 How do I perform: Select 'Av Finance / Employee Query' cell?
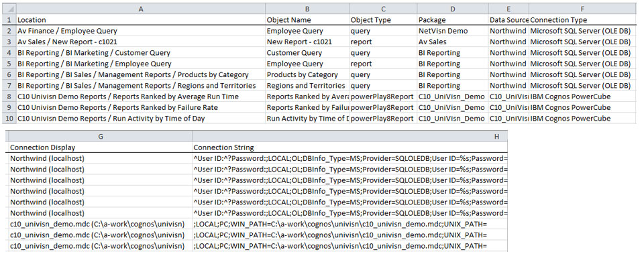click(140, 31)
